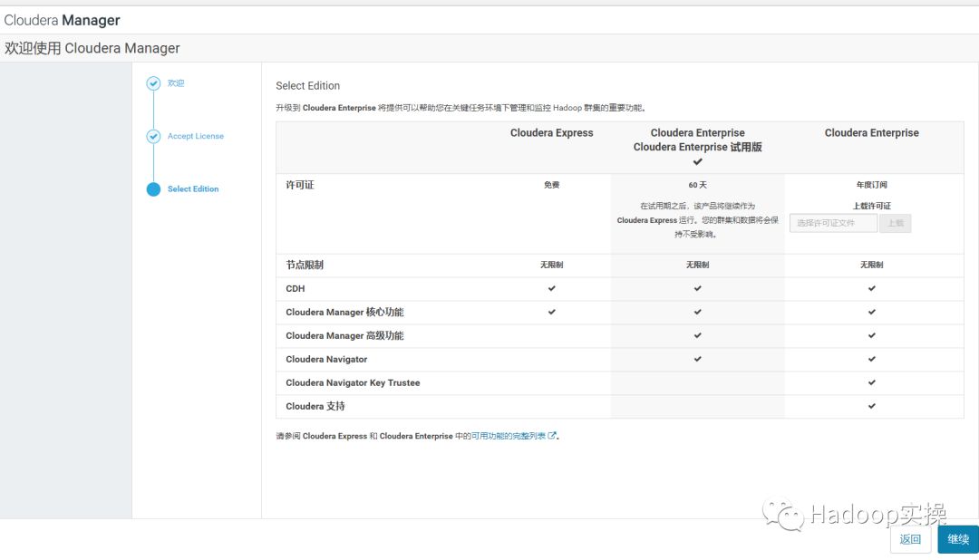Click the trial period description paragraph
Image resolution: width=979 pixels, height=560 pixels.
697,220
